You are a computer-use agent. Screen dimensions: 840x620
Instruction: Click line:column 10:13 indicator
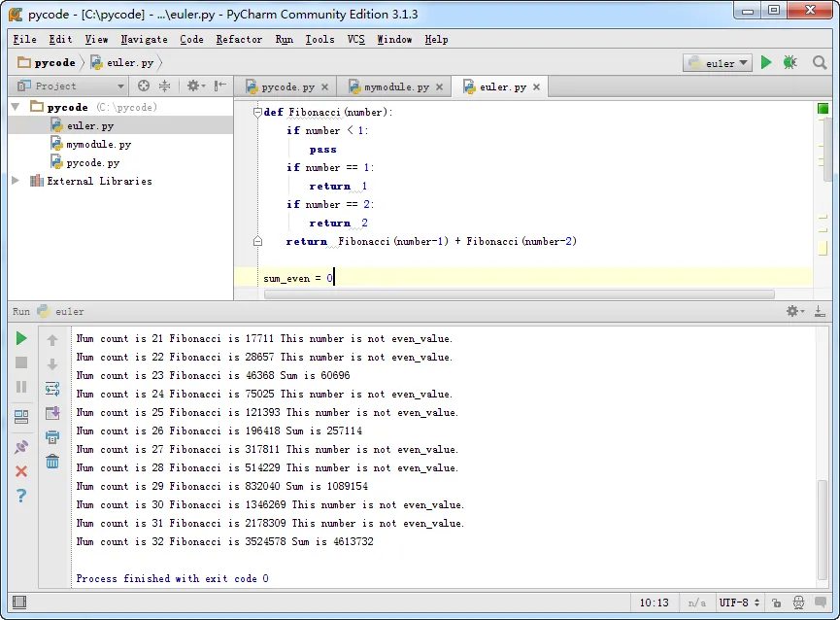pyautogui.click(x=654, y=603)
